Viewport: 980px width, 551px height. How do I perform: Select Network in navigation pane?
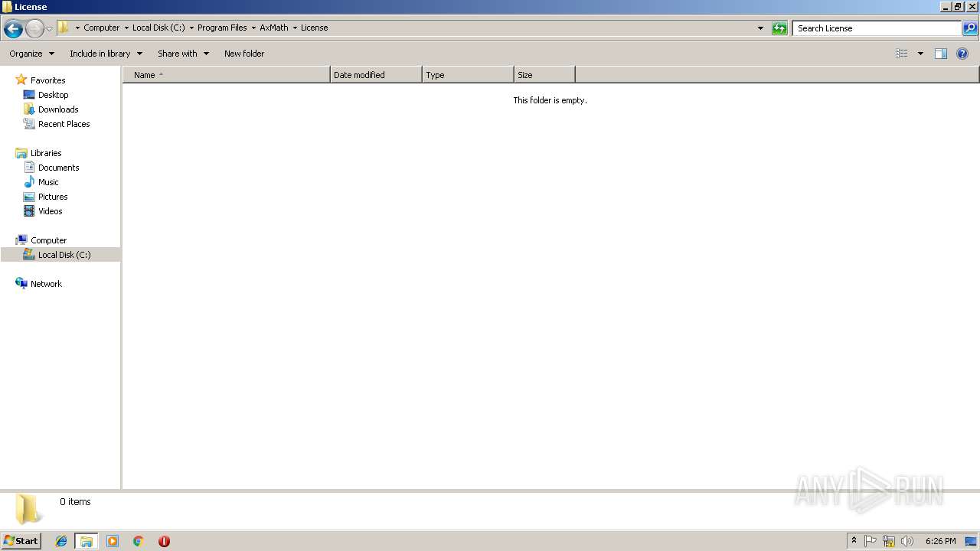point(46,284)
